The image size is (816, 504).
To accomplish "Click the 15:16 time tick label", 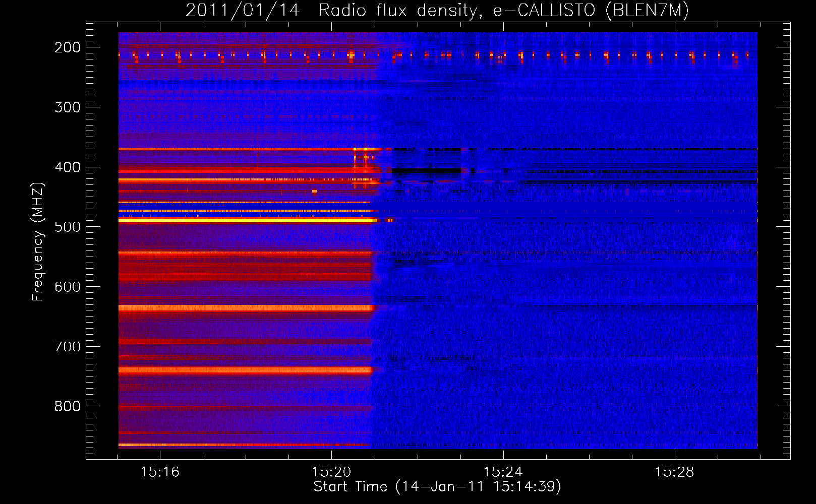I will coord(160,472).
